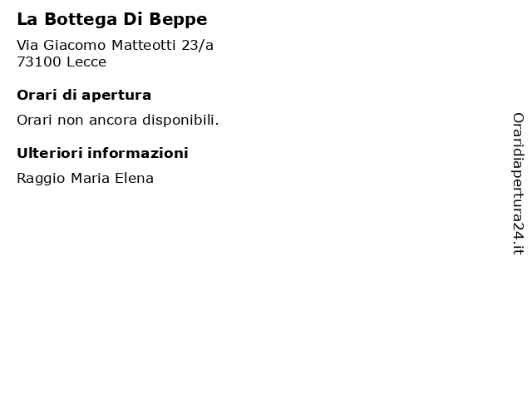The image size is (532, 399).
Task: Select the name "Elena"
Action: 135,178
